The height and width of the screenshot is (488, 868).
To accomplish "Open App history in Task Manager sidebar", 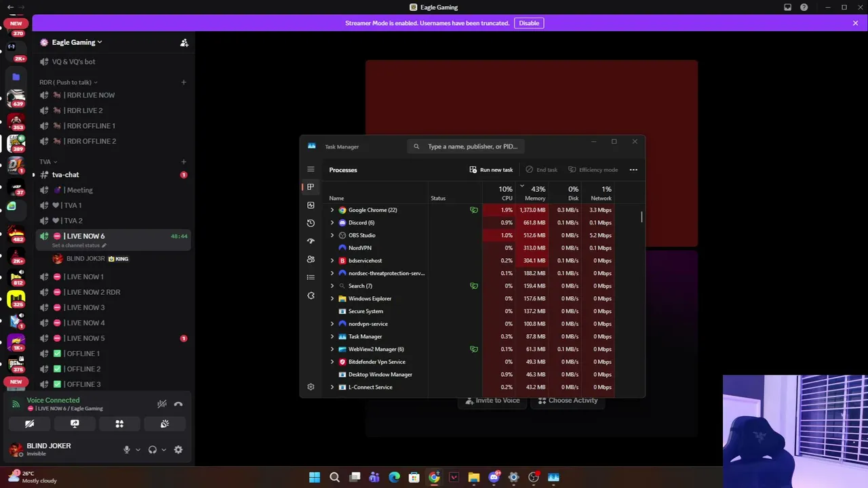I will click(x=311, y=223).
